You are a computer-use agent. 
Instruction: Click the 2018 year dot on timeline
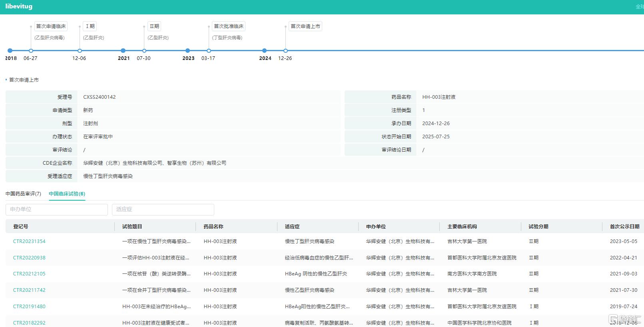[10, 51]
